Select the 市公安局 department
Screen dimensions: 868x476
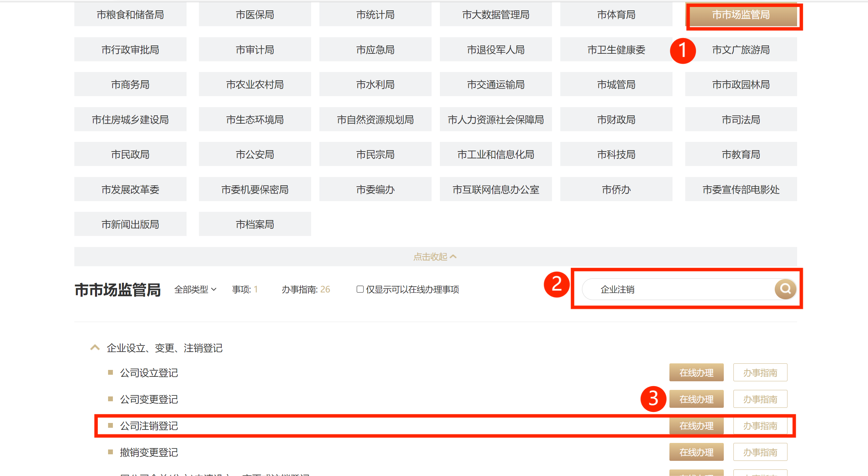tap(255, 154)
